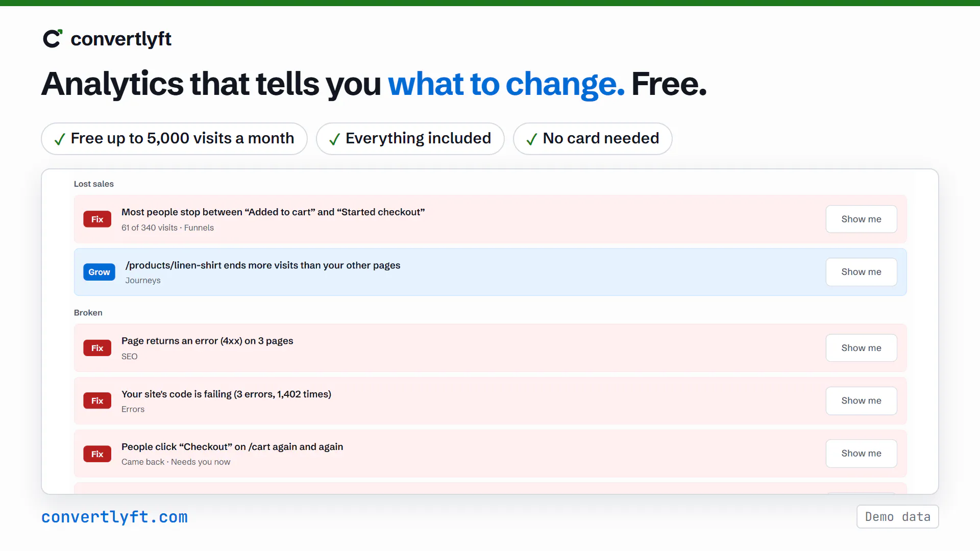
Task: Click the No card needed pill
Action: click(593, 139)
